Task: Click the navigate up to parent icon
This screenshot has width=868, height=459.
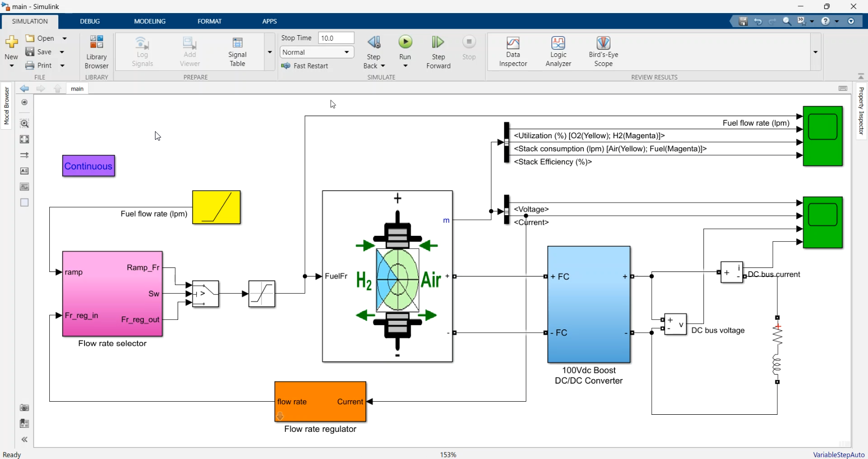Action: point(58,88)
